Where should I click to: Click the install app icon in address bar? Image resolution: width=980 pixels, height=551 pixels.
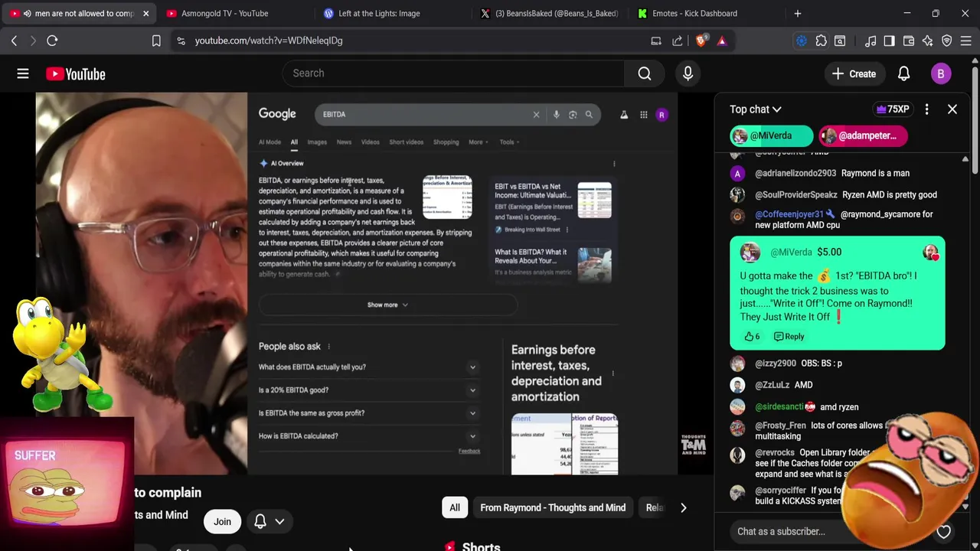point(656,41)
